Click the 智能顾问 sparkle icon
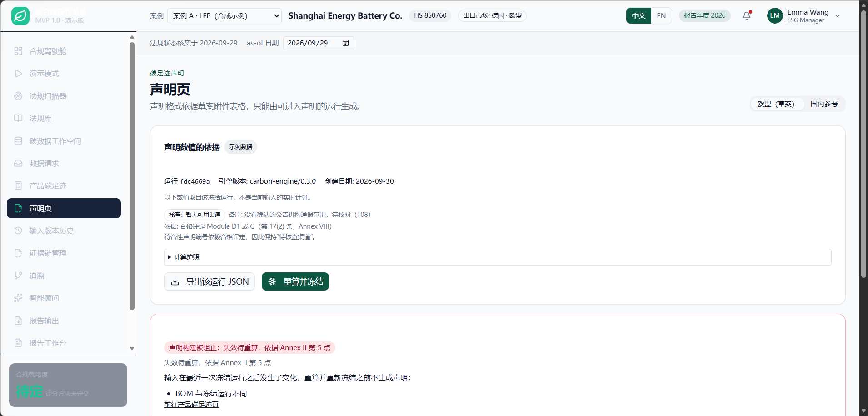The width and height of the screenshot is (868, 416). tap(18, 298)
